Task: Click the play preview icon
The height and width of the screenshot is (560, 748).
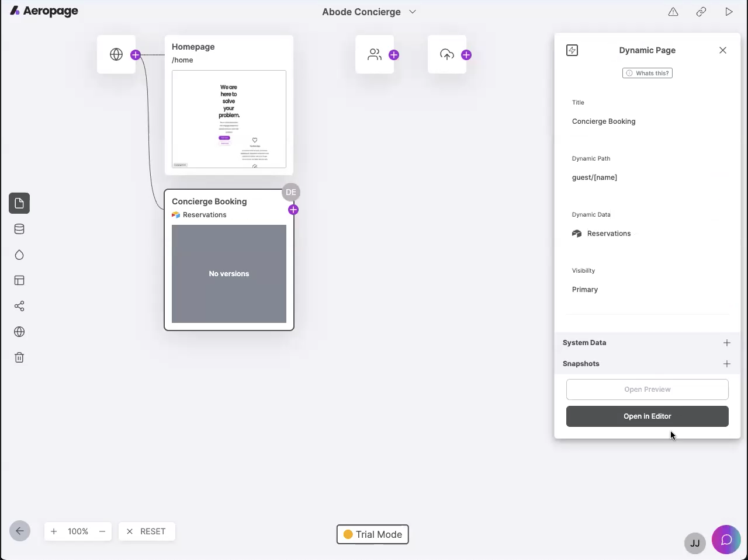Action: [729, 12]
